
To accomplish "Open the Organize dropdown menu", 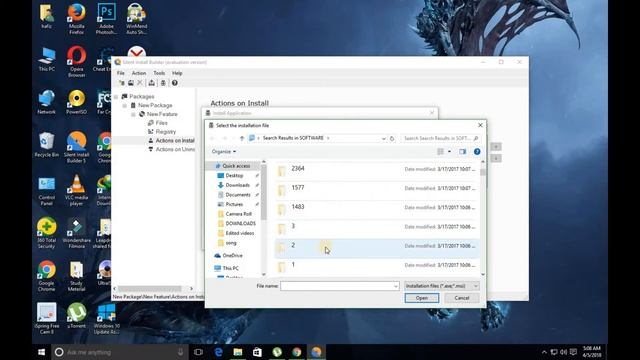I will click(x=224, y=151).
